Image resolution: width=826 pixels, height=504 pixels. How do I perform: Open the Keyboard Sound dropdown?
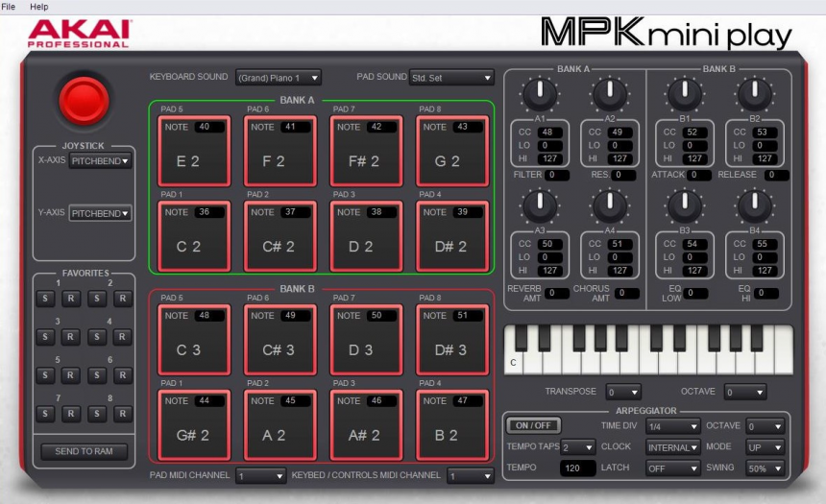coord(279,78)
